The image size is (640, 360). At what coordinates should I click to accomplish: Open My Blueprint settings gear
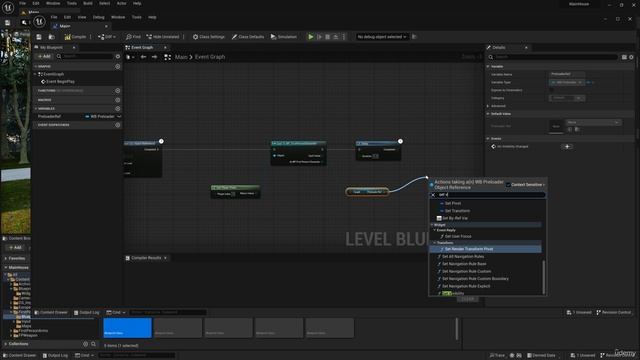[x=118, y=56]
